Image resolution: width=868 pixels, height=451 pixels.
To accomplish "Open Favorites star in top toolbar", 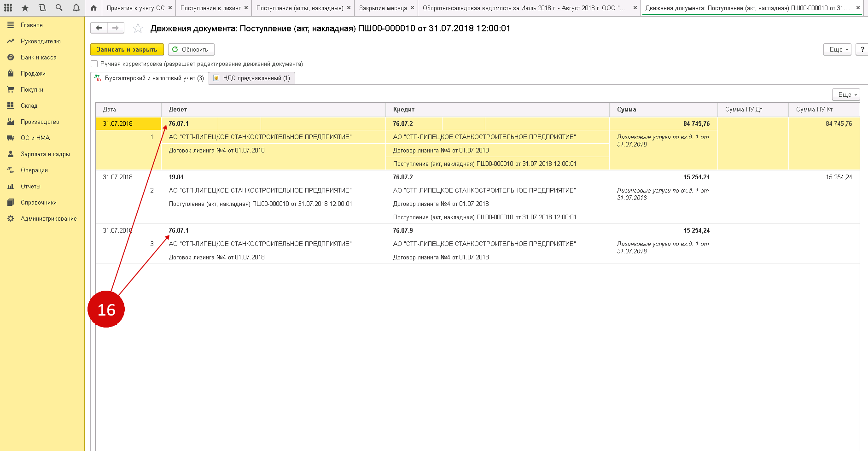I will (25, 8).
